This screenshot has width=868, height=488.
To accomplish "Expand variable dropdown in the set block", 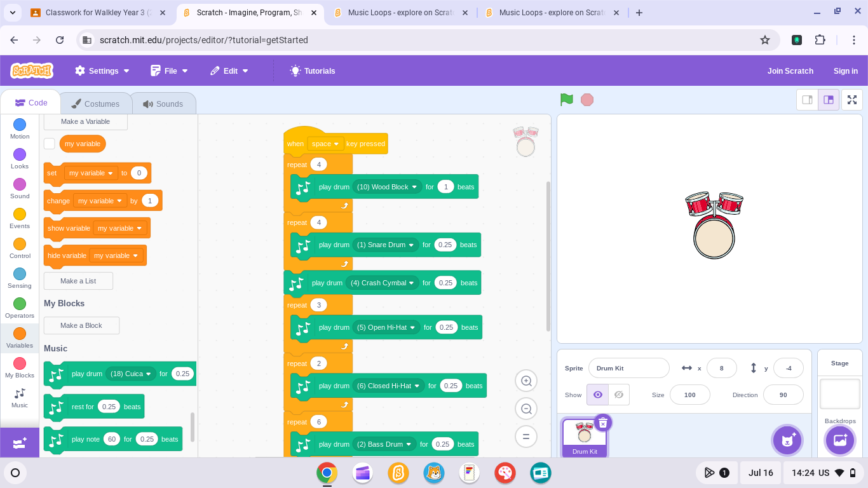I will click(x=92, y=173).
